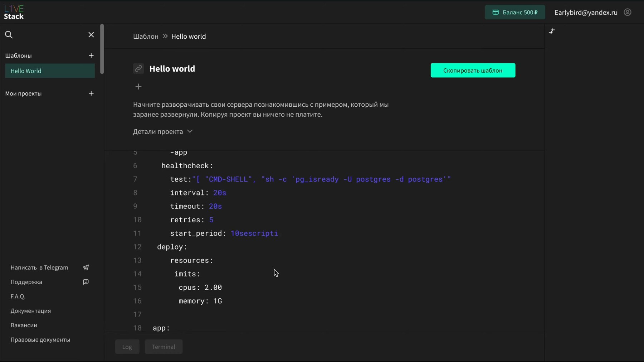Open the Log tab
Image resolution: width=644 pixels, height=362 pixels.
pos(127,347)
